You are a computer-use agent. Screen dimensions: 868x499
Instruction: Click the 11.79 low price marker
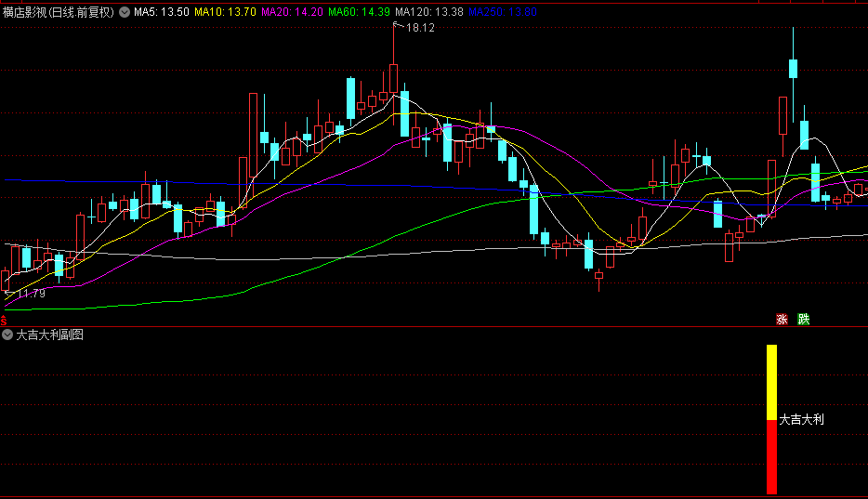(x=32, y=294)
